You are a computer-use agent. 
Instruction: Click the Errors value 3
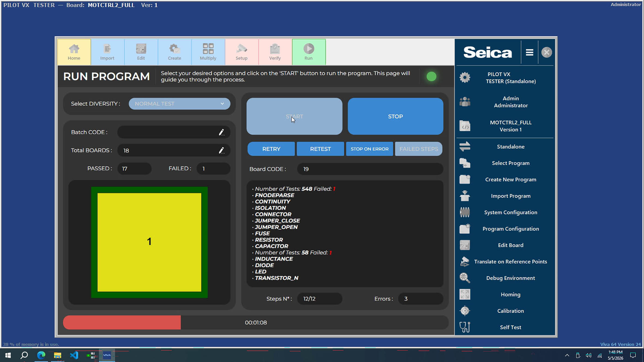pos(420,299)
